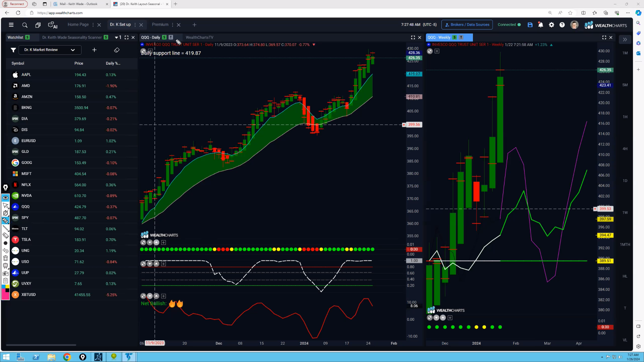Open the layouts windows icon

[38, 25]
